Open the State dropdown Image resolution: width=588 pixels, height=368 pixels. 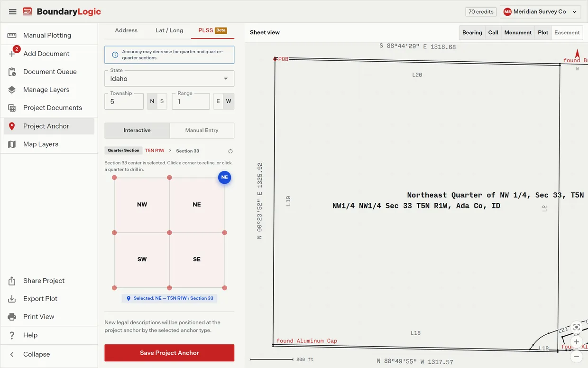click(169, 78)
